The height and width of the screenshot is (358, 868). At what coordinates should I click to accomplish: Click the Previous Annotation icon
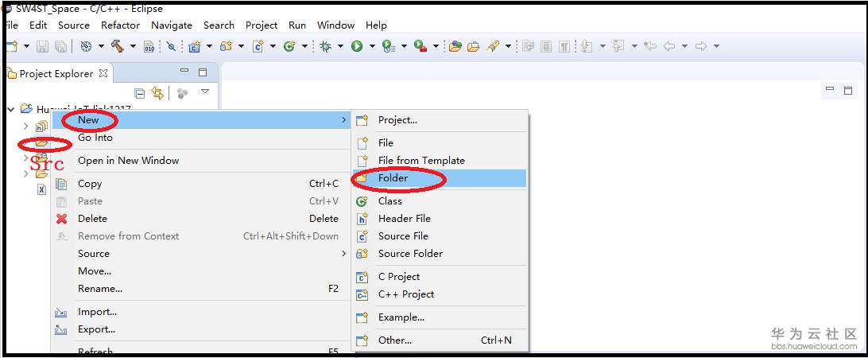(x=619, y=47)
